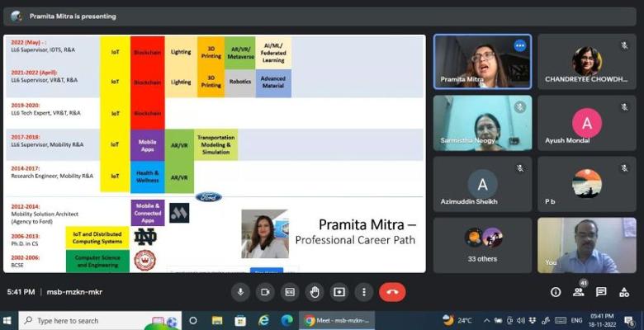The width and height of the screenshot is (644, 330).
Task: Open options on Pramita Mitra's video tile
Action: pyautogui.click(x=519, y=45)
